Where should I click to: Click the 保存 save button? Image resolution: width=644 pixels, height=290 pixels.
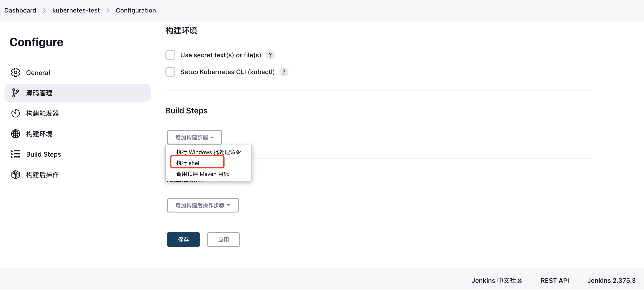pos(183,240)
